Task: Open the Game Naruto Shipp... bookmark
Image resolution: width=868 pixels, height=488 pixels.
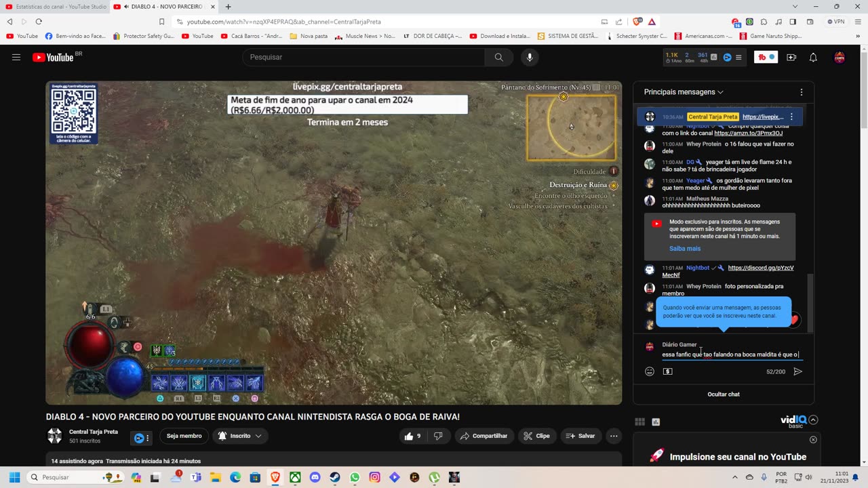Action: point(770,36)
